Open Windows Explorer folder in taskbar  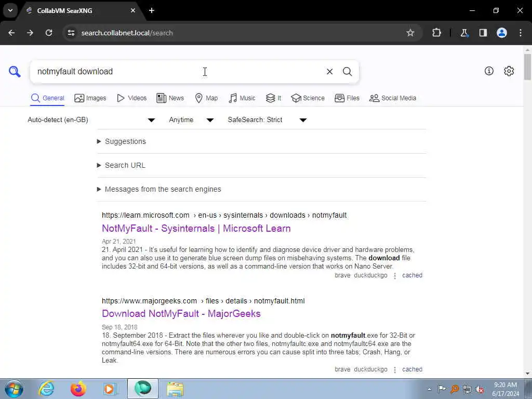point(175,389)
